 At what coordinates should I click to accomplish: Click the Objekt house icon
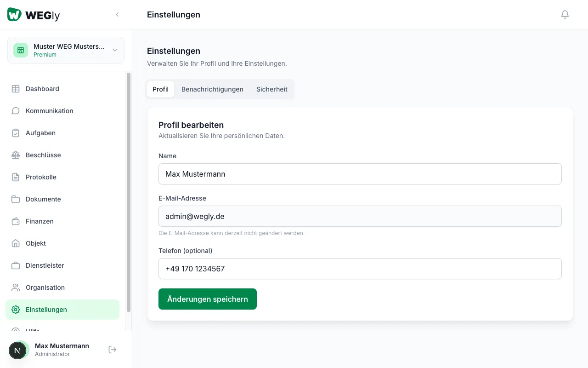15,243
